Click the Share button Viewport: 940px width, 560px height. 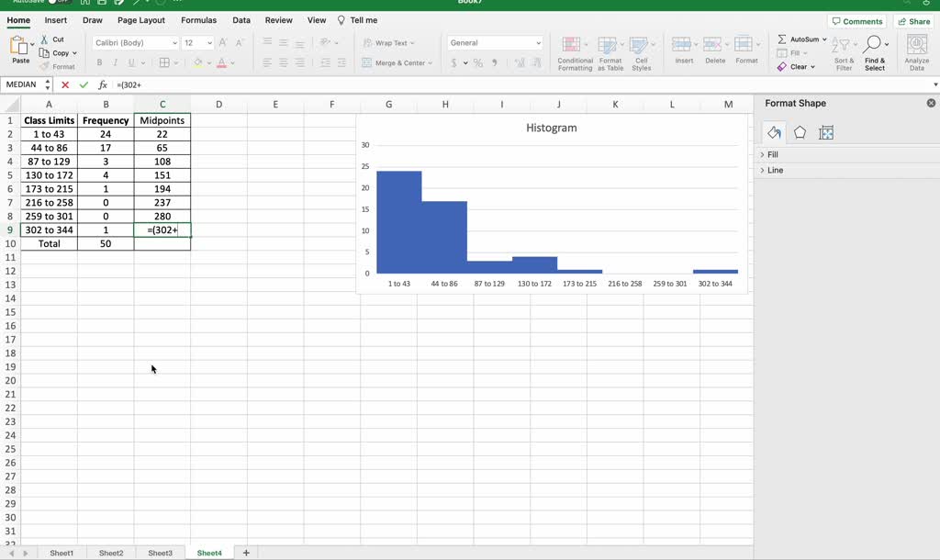913,21
